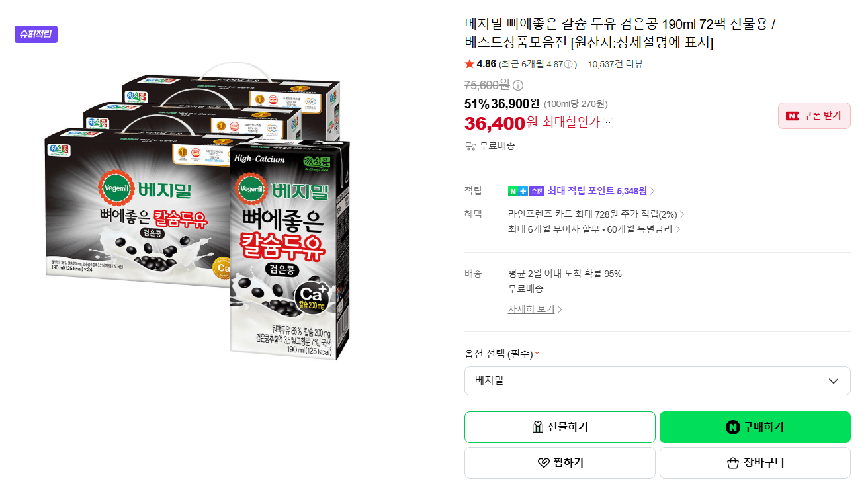Click the green 구매하기 button
The height and width of the screenshot is (496, 868).
(x=755, y=427)
